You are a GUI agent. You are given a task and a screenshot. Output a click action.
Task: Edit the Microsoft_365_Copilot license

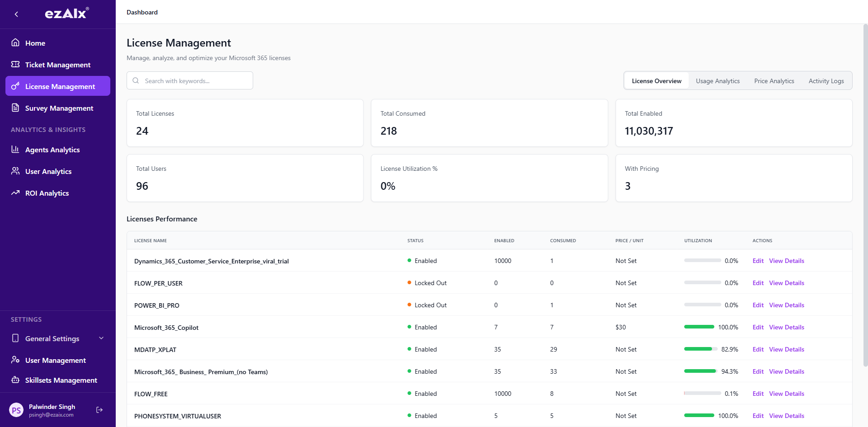coord(758,327)
